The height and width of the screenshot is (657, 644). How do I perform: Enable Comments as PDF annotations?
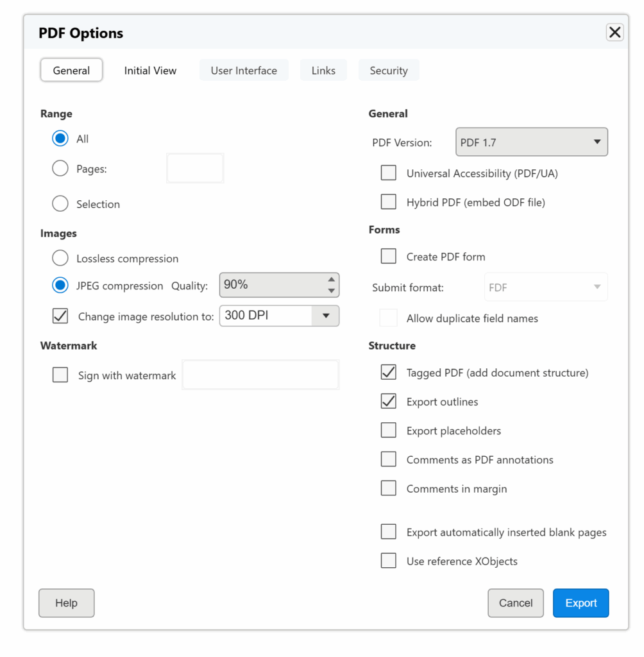pos(389,459)
